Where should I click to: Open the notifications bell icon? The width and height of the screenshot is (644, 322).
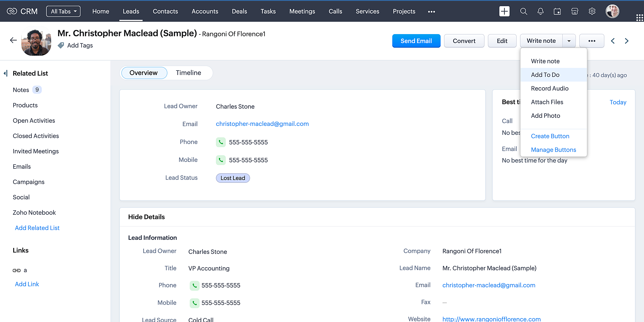click(x=540, y=11)
